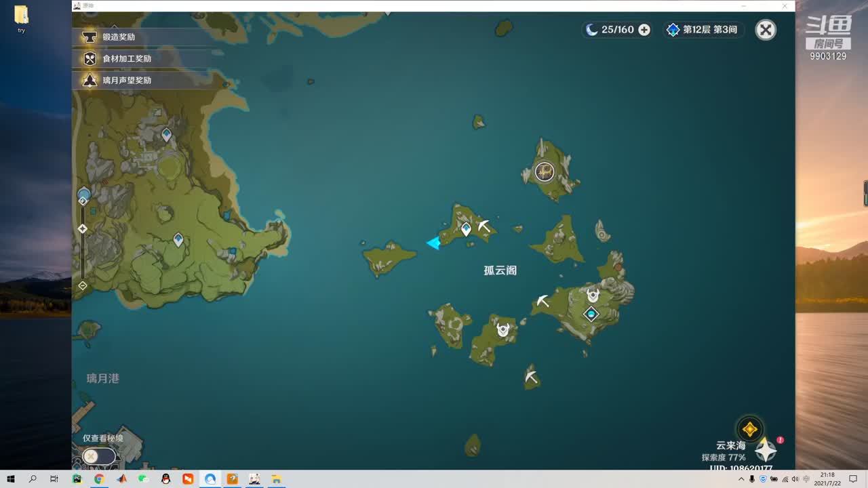Click the domain icon on the northern island
The image size is (868, 488).
pos(545,172)
